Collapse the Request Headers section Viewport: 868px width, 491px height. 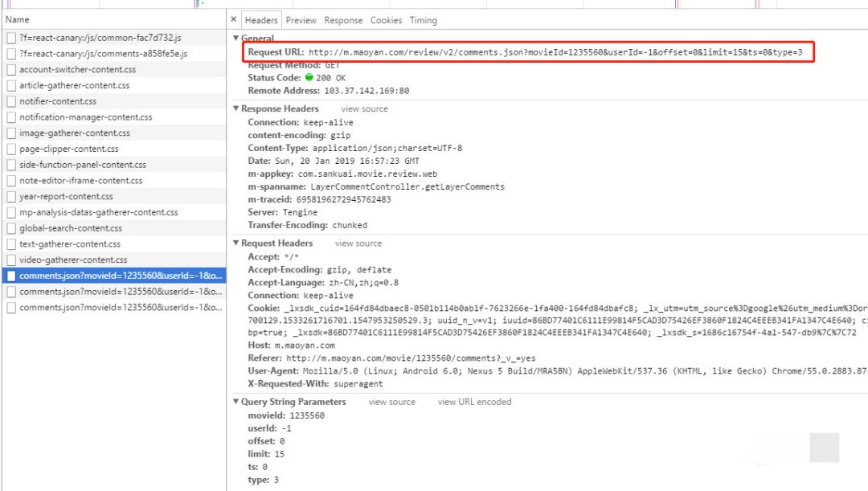click(235, 243)
